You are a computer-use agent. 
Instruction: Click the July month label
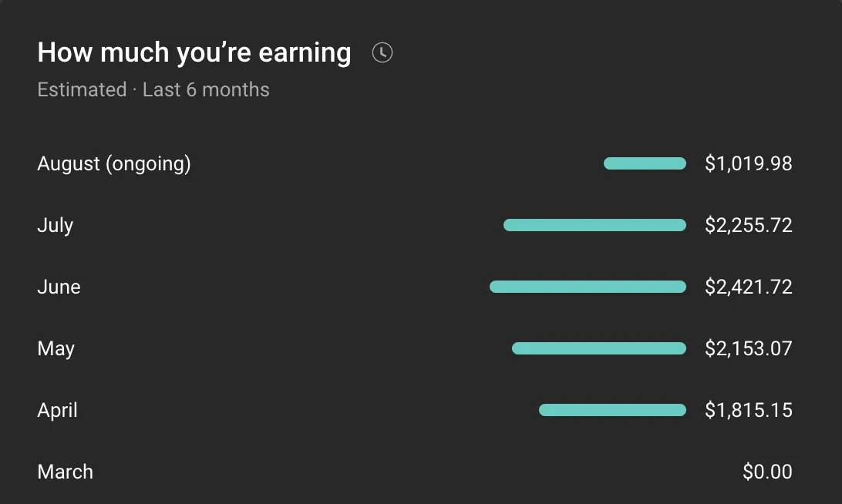(x=56, y=226)
